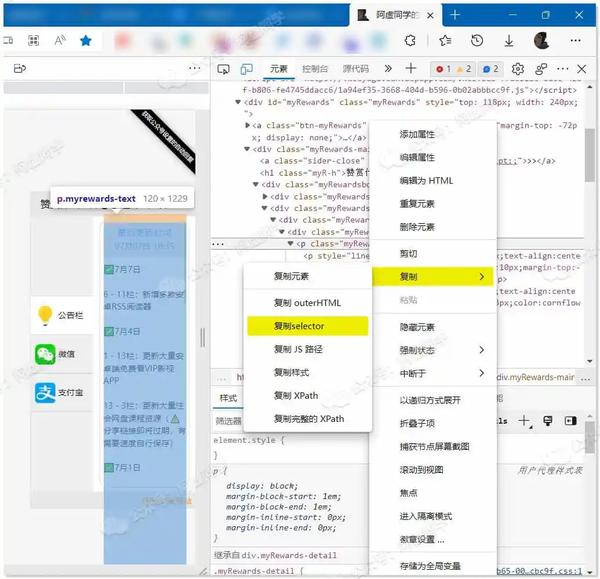
Task: Open browser Settings and more menu
Action: coord(575,40)
